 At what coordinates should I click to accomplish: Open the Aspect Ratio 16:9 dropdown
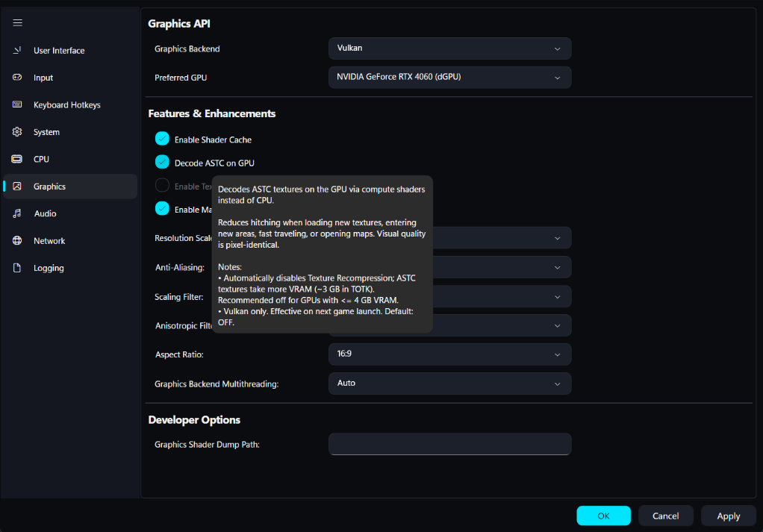pos(449,354)
